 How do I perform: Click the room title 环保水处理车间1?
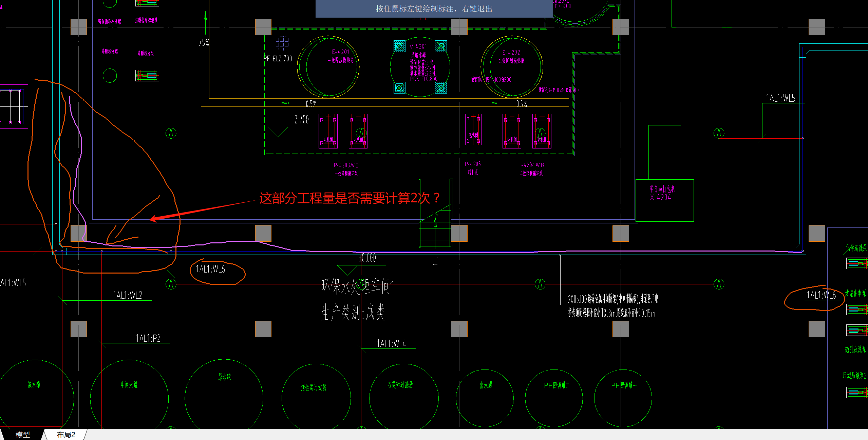coord(358,287)
